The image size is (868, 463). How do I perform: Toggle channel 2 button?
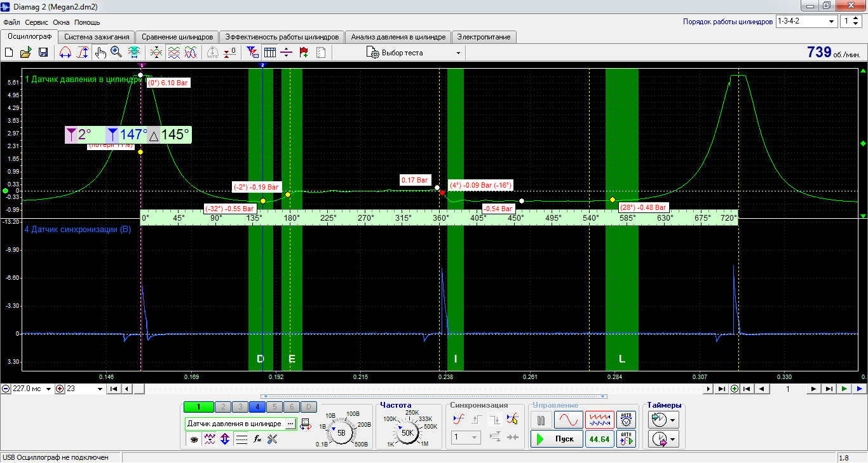point(222,407)
